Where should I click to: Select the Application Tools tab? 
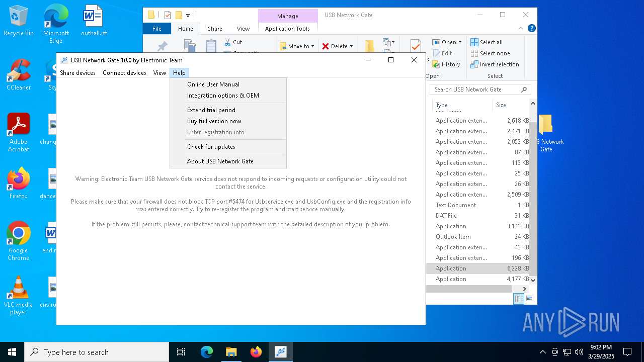click(x=287, y=29)
